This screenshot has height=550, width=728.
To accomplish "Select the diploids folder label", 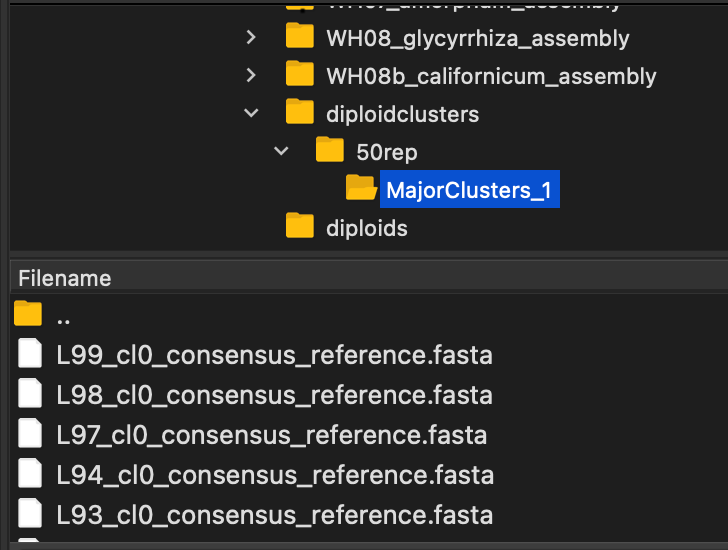I will (x=366, y=228).
